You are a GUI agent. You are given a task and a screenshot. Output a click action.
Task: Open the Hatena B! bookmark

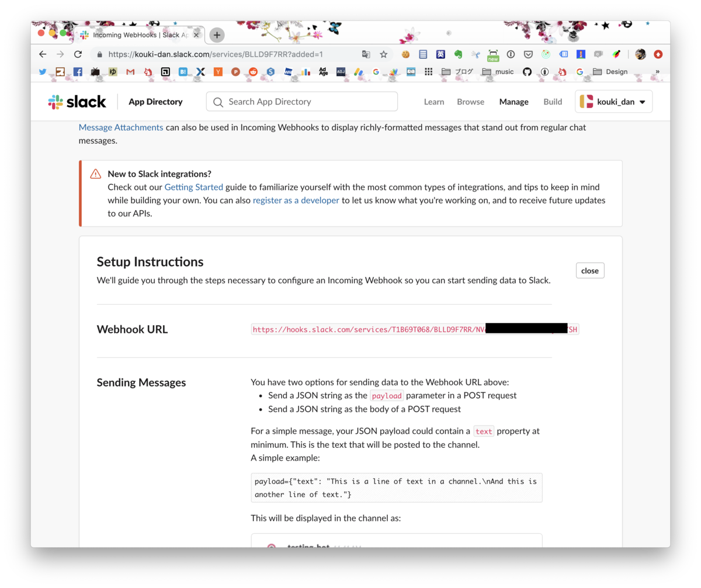point(183,72)
